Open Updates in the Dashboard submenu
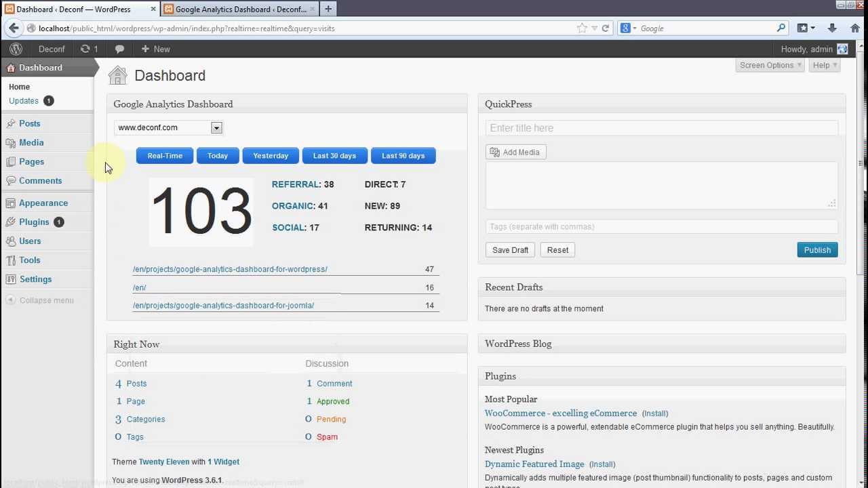 tap(24, 100)
